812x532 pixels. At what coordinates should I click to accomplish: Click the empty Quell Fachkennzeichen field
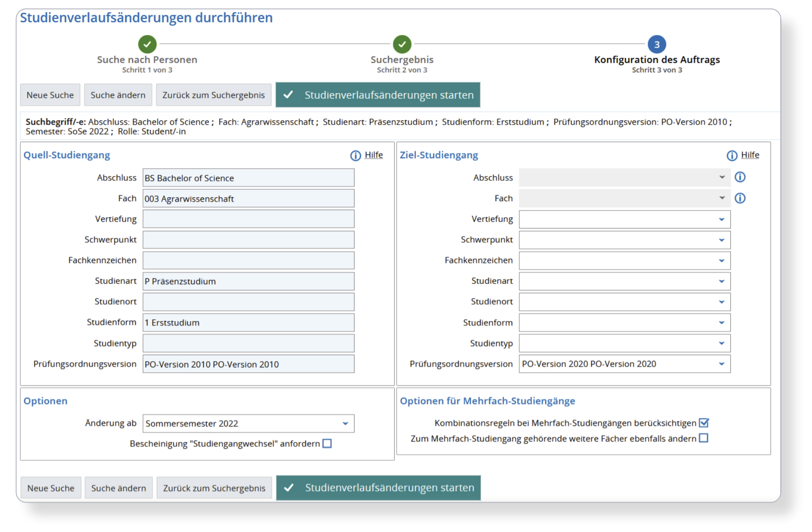coord(248,261)
